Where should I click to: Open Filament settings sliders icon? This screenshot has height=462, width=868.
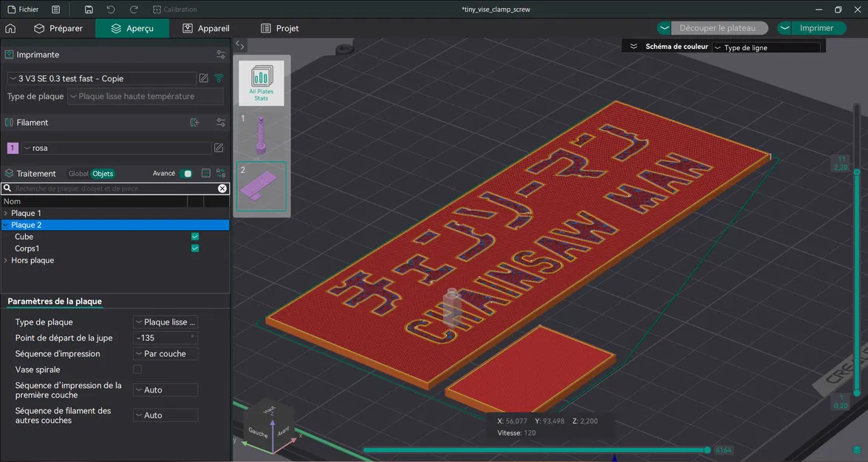(x=221, y=123)
